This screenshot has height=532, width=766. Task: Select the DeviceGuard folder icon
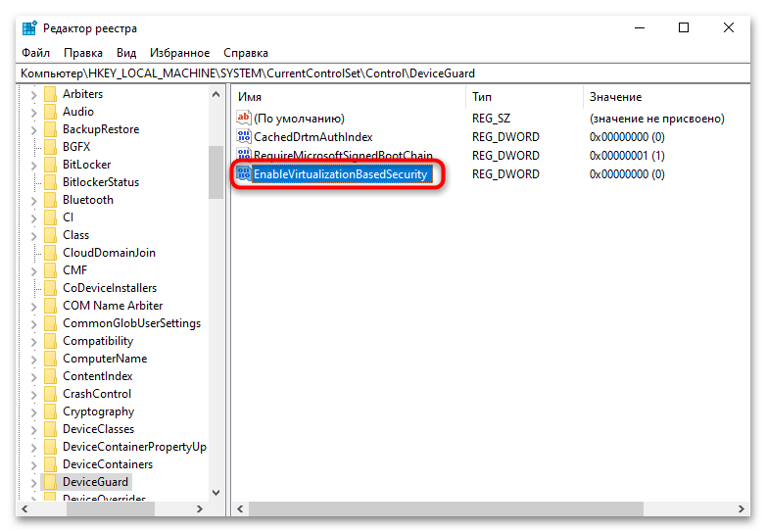[x=50, y=482]
